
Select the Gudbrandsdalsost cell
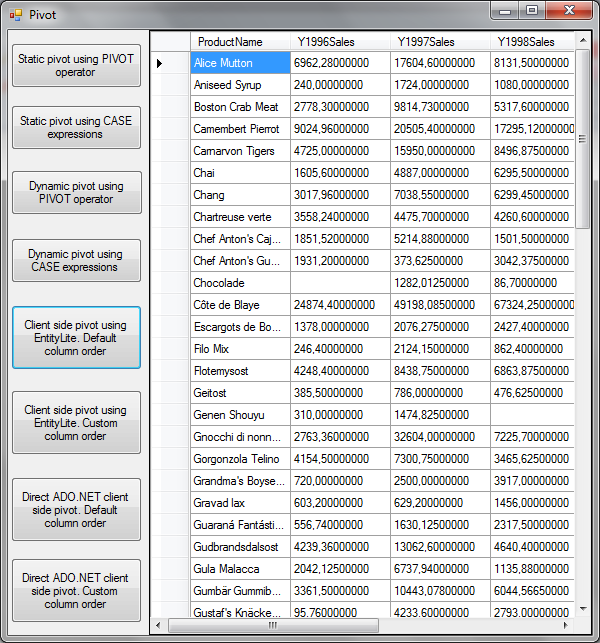[x=240, y=547]
